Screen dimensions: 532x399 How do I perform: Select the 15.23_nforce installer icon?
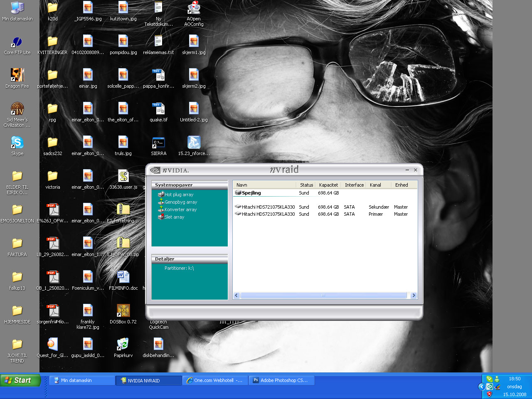point(194,146)
